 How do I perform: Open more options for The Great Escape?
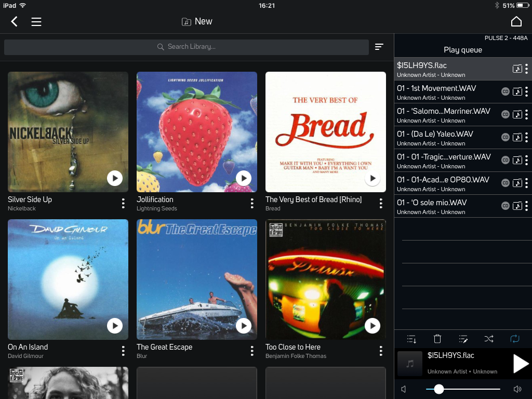coord(252,351)
